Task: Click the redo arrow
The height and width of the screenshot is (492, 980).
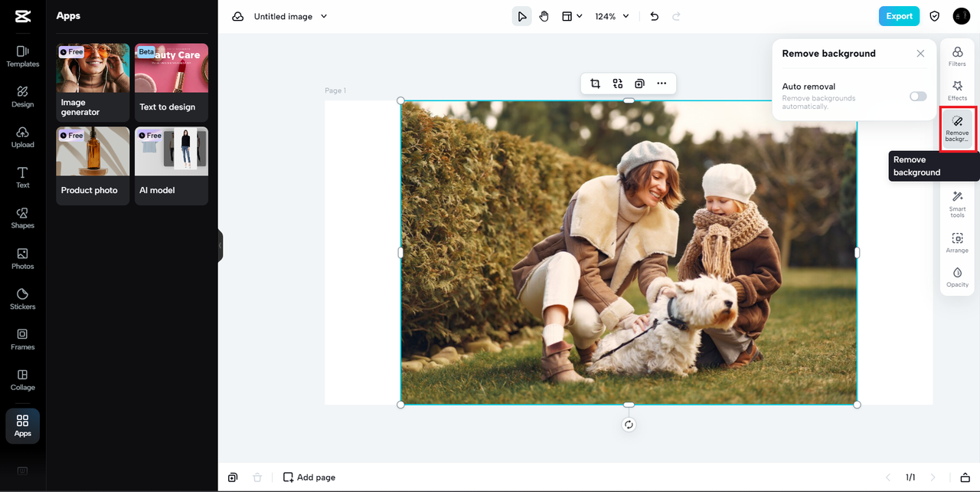Action: point(676,16)
